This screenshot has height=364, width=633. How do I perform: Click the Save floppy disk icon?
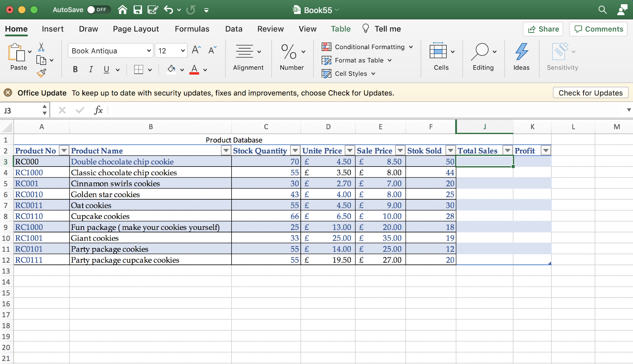[x=138, y=10]
